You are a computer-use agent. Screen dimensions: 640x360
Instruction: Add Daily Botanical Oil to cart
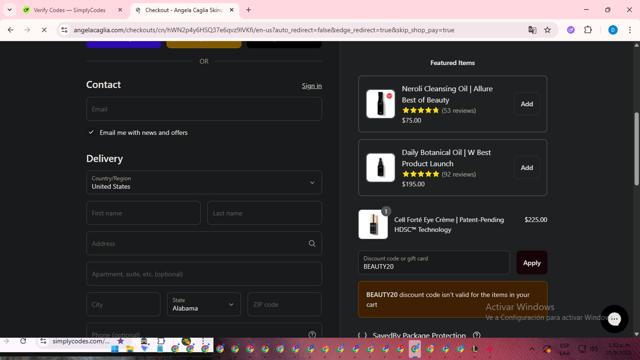pyautogui.click(x=527, y=167)
